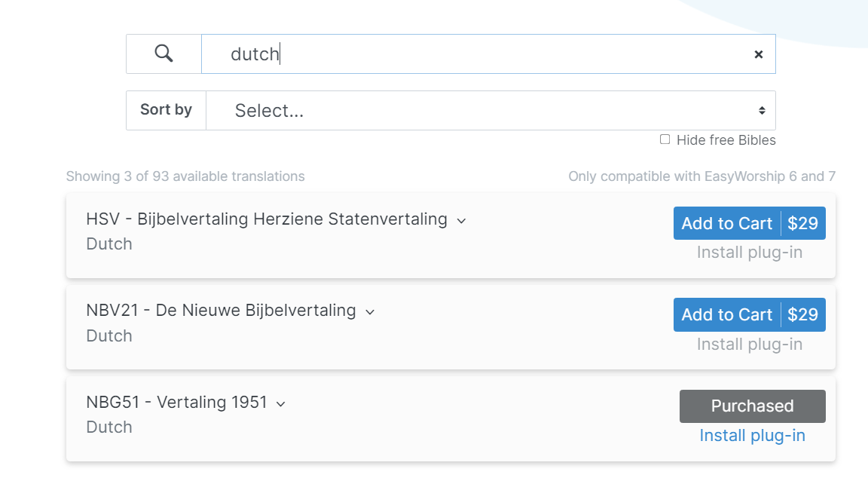
Task: Click Install plug-in under HSV
Action: (x=749, y=253)
